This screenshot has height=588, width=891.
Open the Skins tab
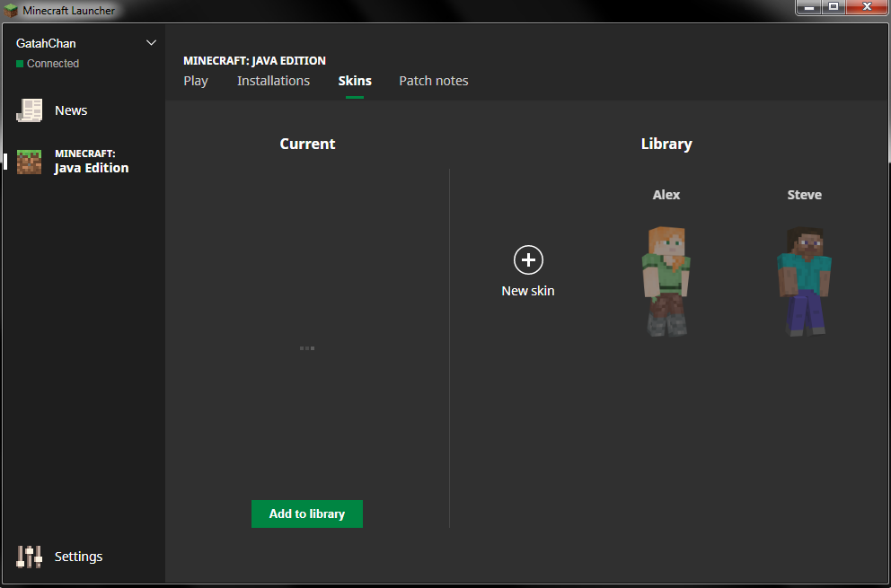point(355,81)
